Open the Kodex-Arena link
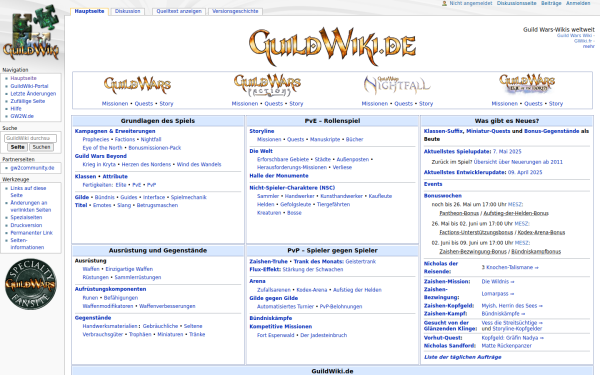 [311, 290]
